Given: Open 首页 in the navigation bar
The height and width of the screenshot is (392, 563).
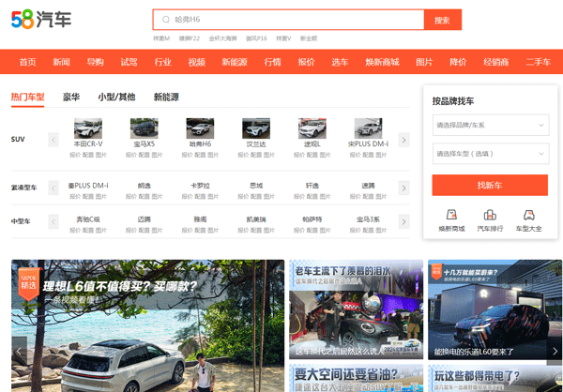Looking at the screenshot, I should [27, 62].
